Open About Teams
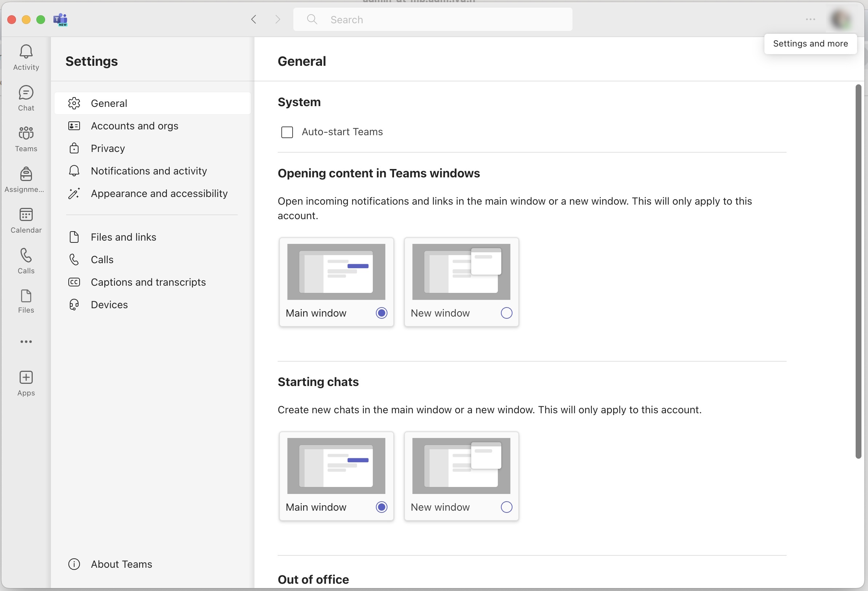Screen dimensions: 868x591 [121, 564]
